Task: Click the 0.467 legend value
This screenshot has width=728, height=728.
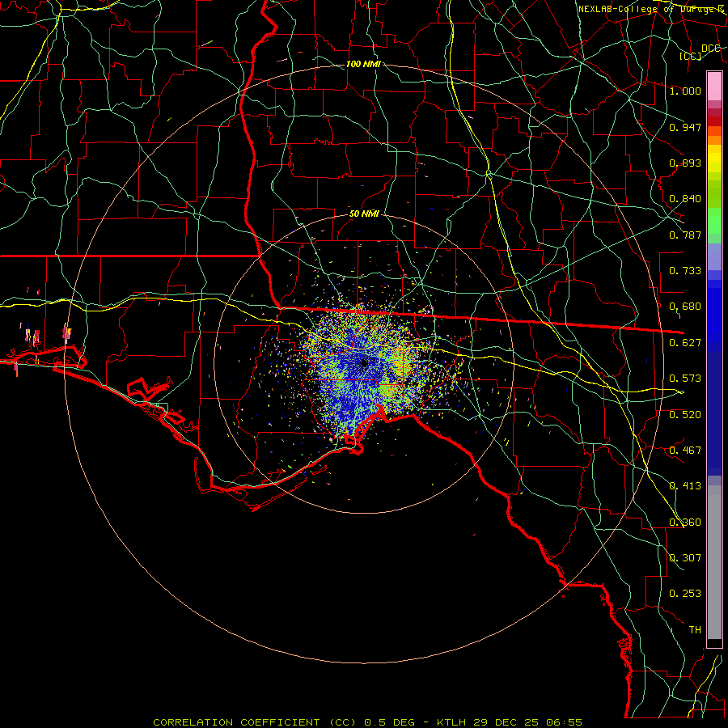Action: (x=685, y=451)
